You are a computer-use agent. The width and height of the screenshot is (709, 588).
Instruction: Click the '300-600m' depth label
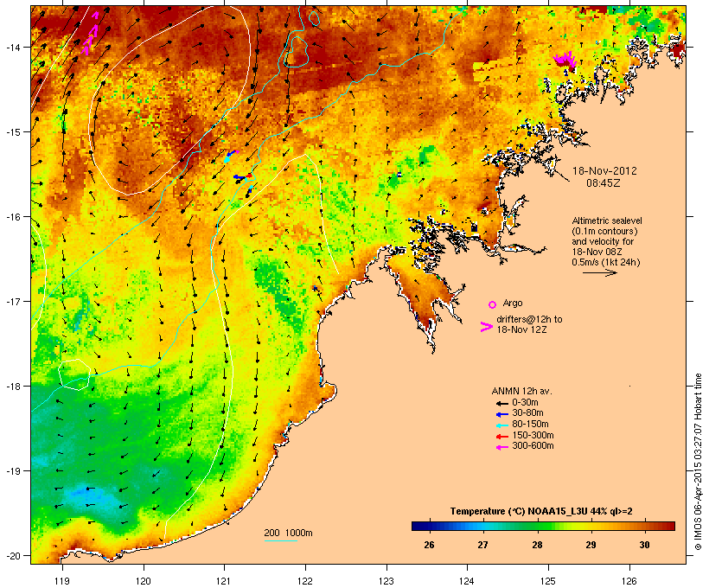[x=533, y=446]
